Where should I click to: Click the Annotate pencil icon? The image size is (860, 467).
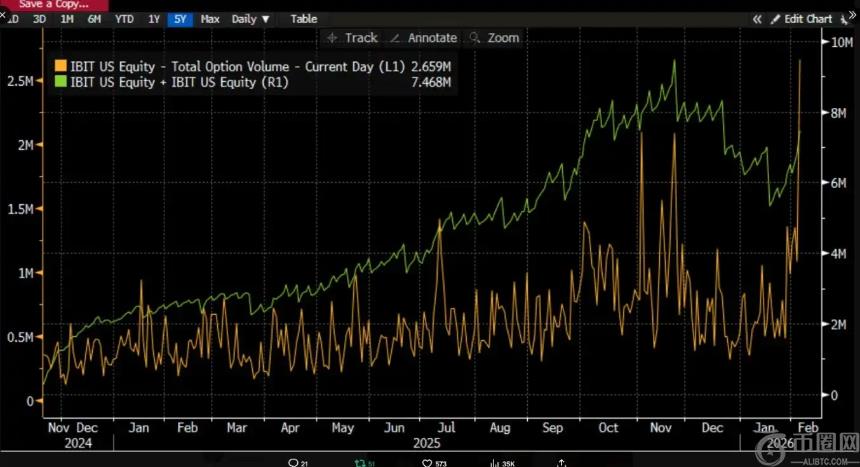tap(396, 38)
